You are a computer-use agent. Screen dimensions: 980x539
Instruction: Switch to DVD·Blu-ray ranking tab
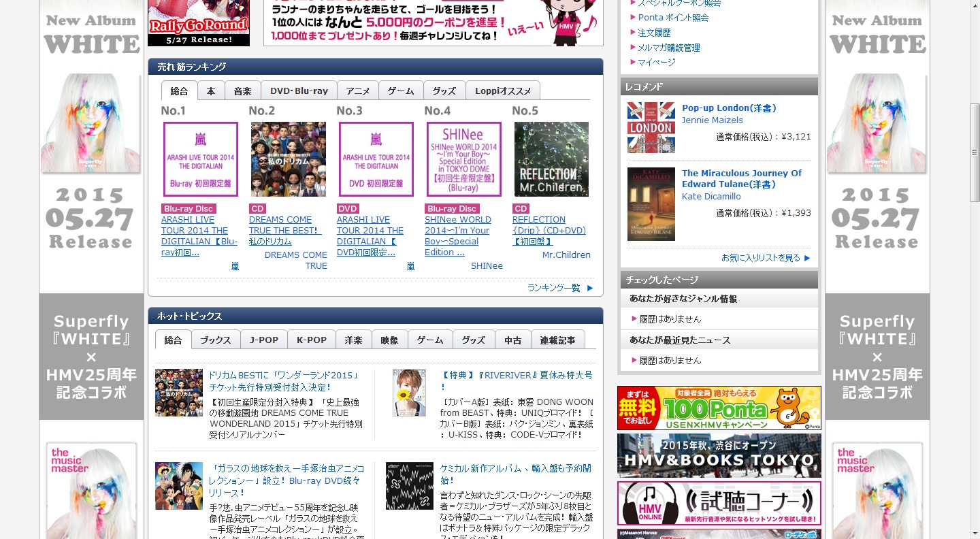(x=299, y=91)
